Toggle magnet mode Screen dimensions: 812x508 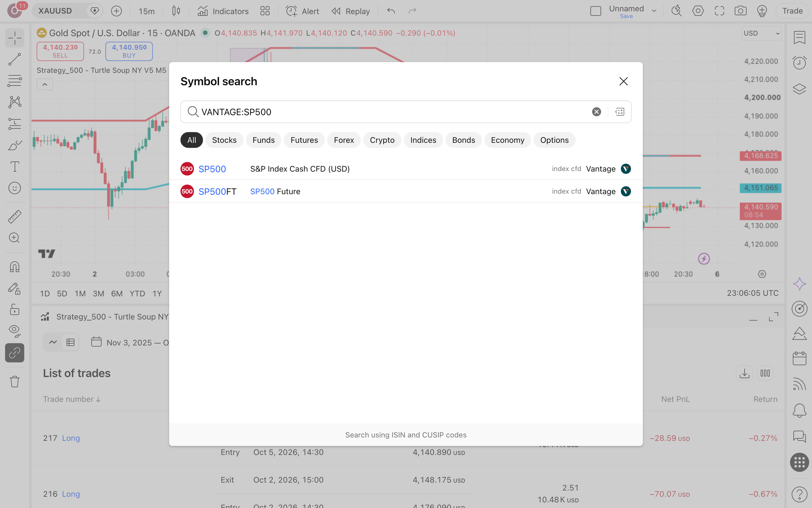(14, 267)
